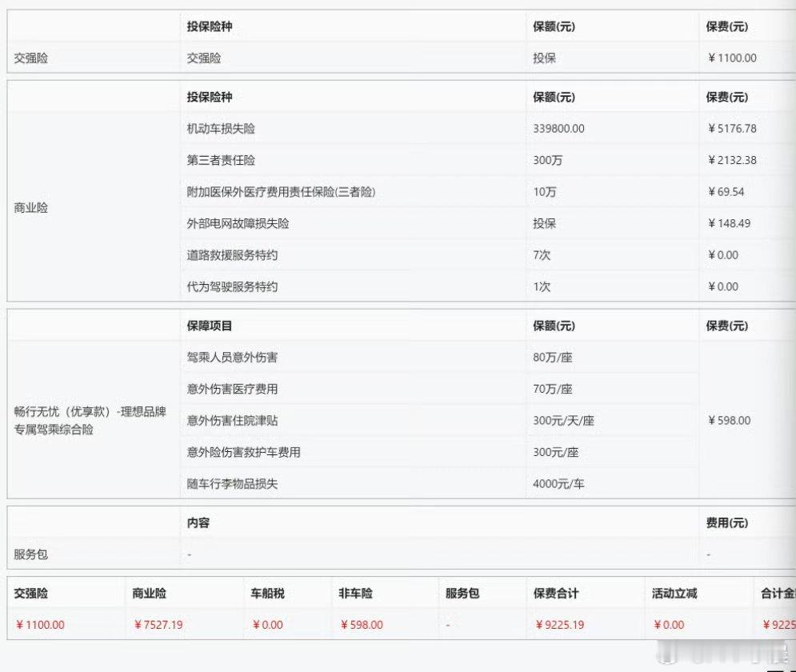796x672 pixels.
Task: Click the 车船税 header in summary row
Action: click(x=267, y=594)
